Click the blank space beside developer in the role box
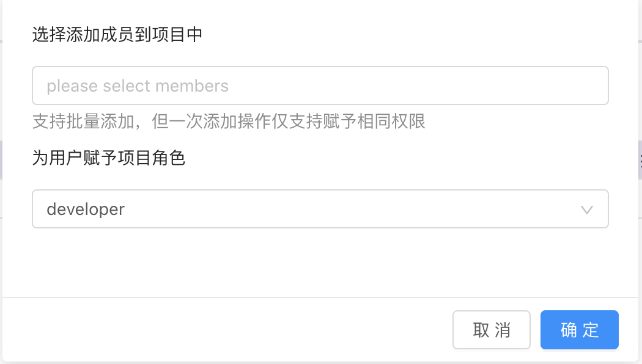The image size is (642, 364). click(x=348, y=209)
